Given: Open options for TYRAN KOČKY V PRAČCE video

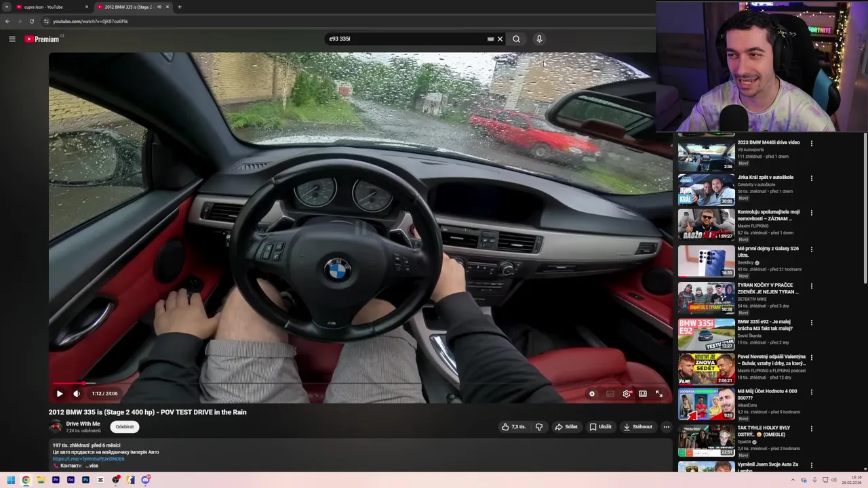Looking at the screenshot, I should (811, 286).
